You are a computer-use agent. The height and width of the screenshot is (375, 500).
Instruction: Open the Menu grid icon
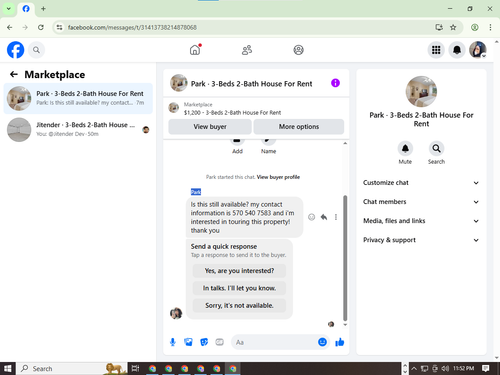(x=436, y=50)
